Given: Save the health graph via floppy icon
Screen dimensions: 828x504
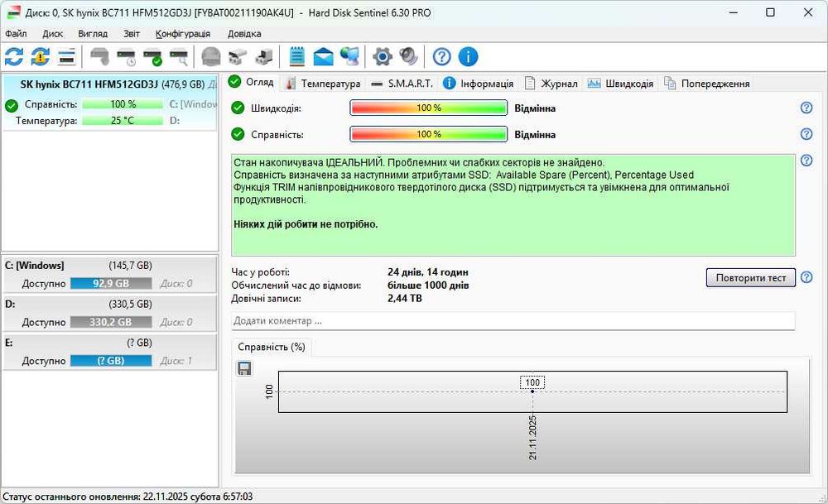Looking at the screenshot, I should click(244, 368).
